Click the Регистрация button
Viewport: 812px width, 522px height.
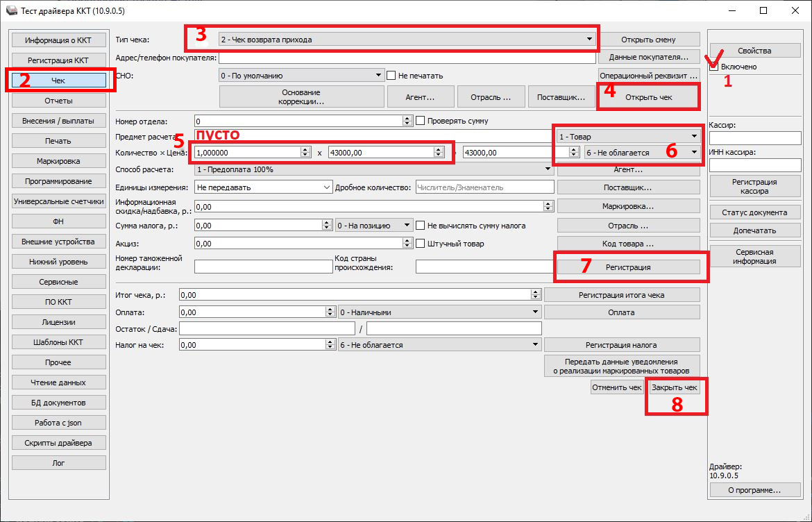click(x=628, y=267)
